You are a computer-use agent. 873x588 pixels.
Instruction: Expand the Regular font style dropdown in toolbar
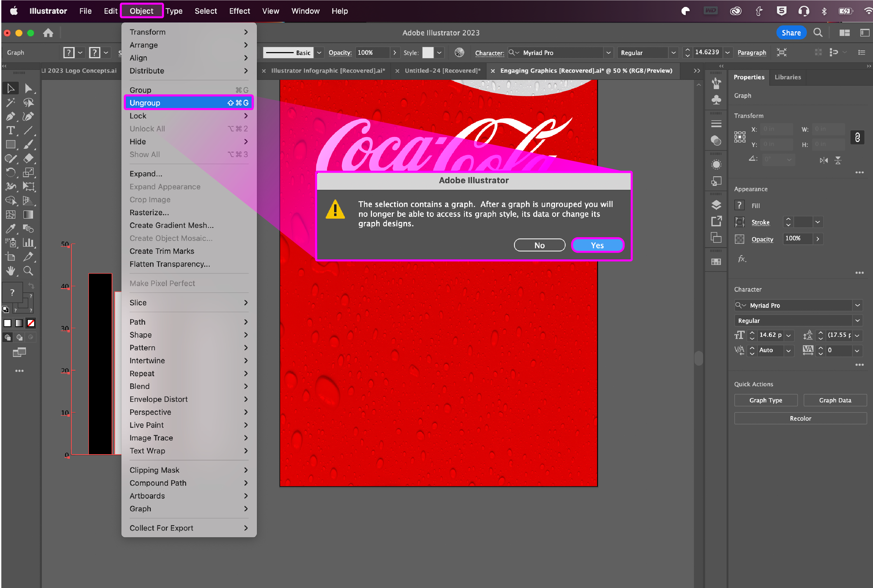coord(674,53)
